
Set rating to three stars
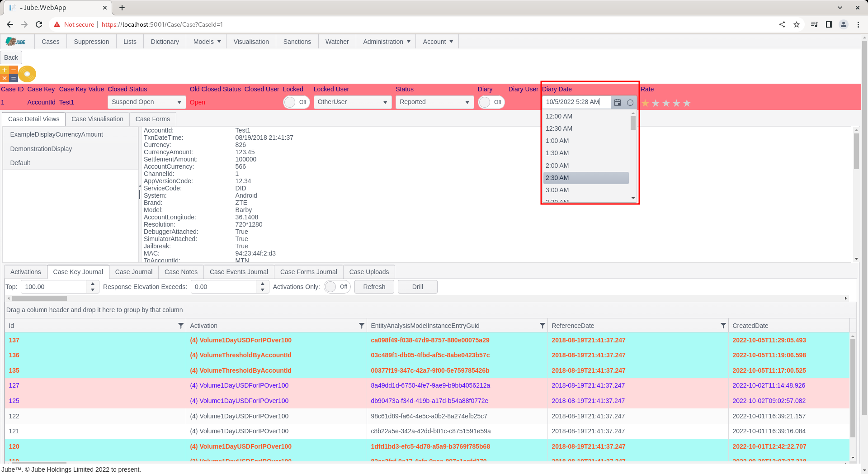tap(666, 103)
